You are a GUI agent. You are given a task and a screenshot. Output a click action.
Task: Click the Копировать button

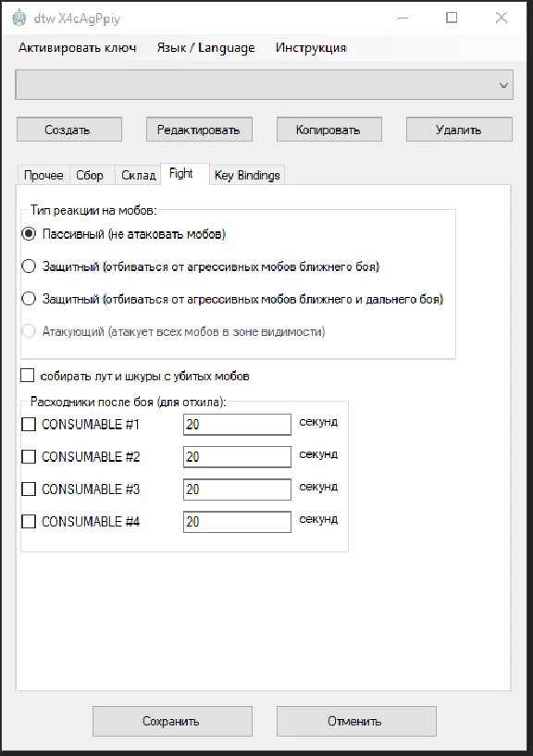[329, 130]
